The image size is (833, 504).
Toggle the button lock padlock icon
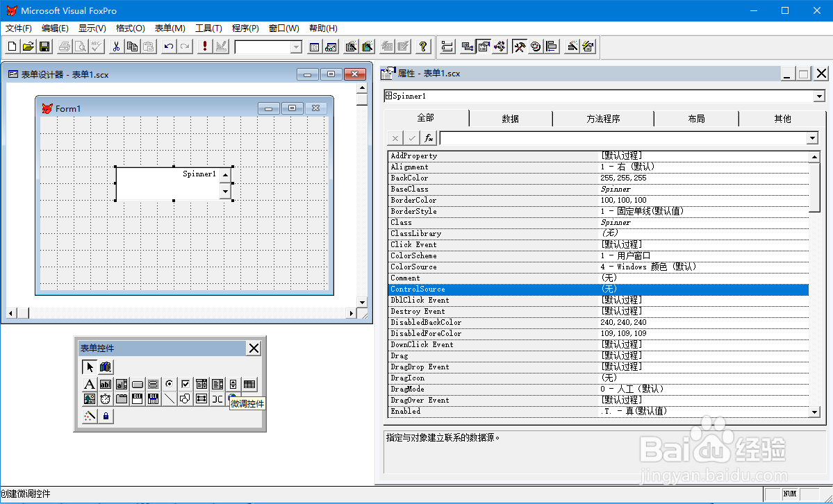pyautogui.click(x=105, y=417)
